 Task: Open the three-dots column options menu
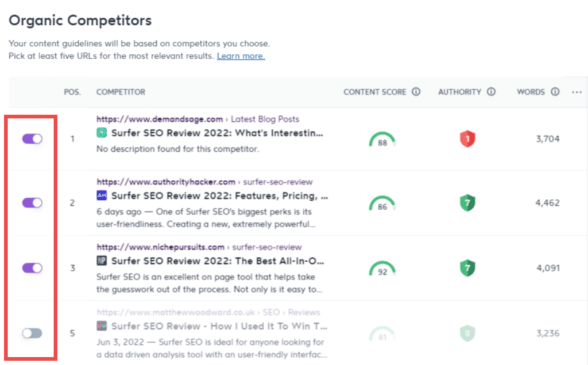(x=577, y=92)
